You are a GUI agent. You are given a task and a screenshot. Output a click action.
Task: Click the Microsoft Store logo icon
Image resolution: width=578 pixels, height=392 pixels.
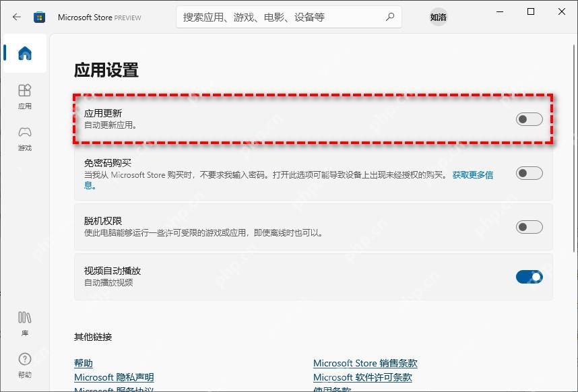[x=40, y=18]
